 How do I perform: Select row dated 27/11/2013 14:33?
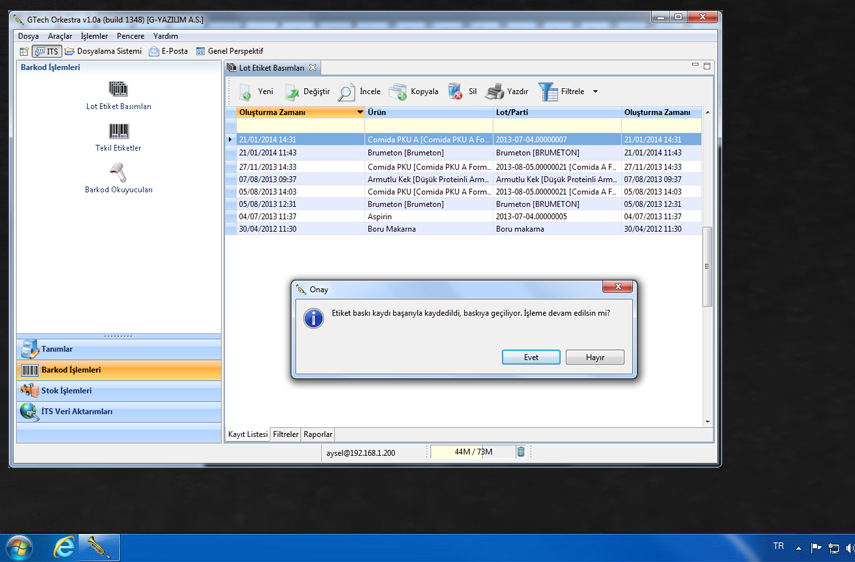tap(463, 167)
